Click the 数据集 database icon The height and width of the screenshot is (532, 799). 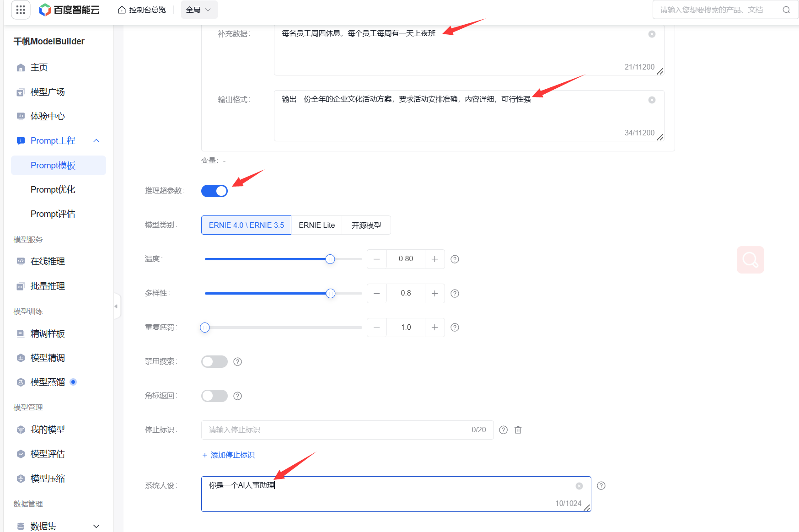21,526
